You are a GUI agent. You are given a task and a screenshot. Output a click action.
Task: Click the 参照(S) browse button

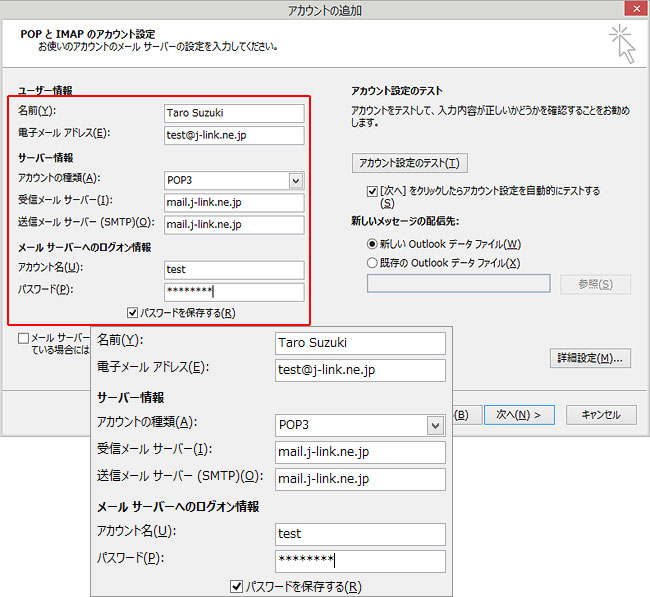595,284
